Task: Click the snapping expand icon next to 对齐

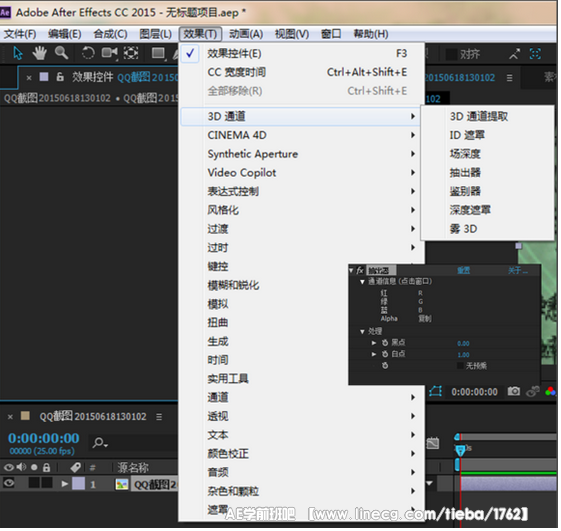Action: click(x=514, y=54)
